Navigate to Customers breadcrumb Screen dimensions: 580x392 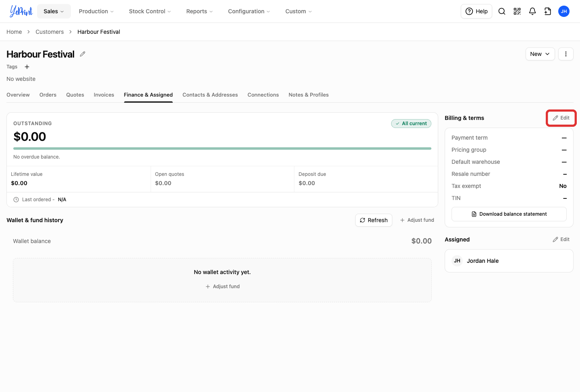[50, 32]
